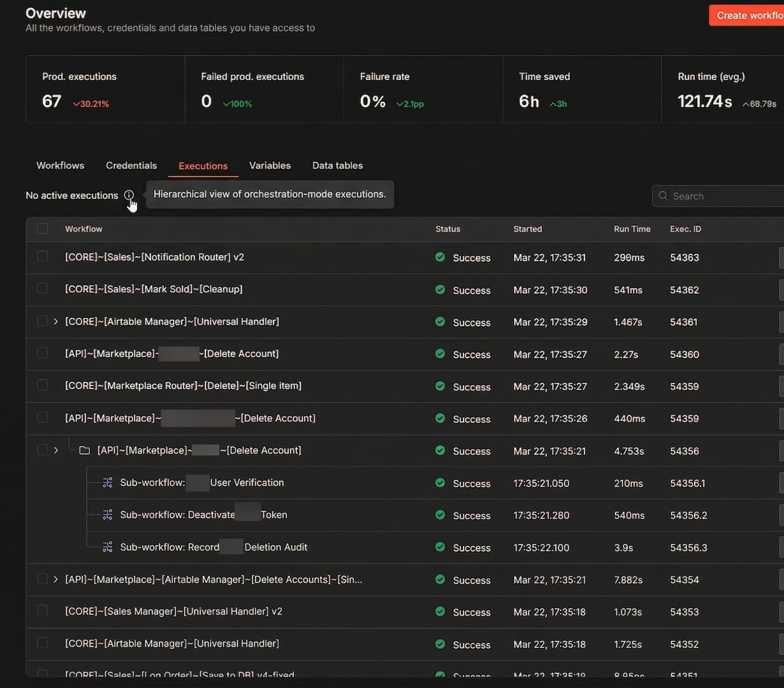Click the sub-workflow icon for User Verification
Image resolution: width=784 pixels, height=688 pixels.
point(108,483)
